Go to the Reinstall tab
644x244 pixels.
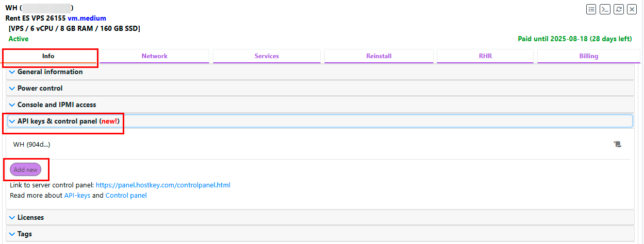click(379, 56)
